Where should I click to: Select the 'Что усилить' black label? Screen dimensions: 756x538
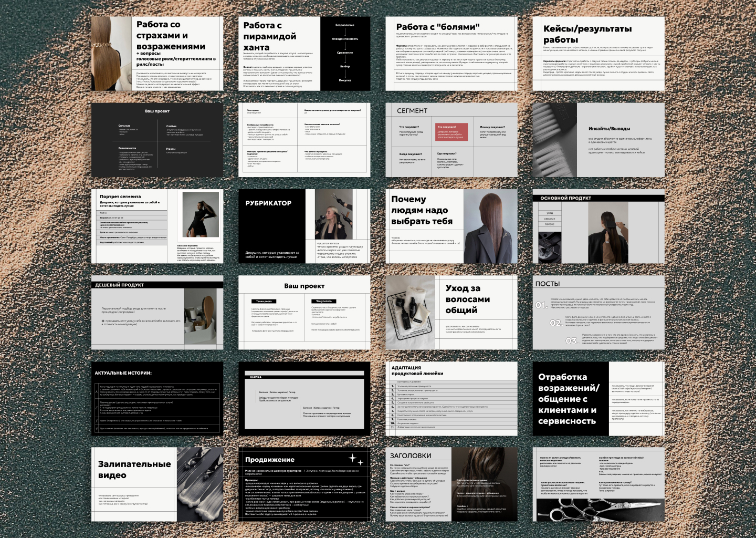pos(324,301)
